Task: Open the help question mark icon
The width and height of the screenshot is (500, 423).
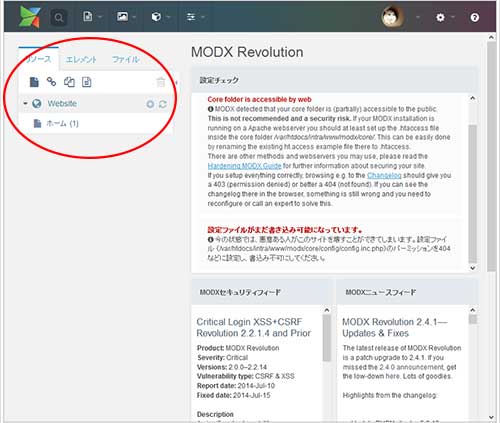Action: (x=474, y=17)
